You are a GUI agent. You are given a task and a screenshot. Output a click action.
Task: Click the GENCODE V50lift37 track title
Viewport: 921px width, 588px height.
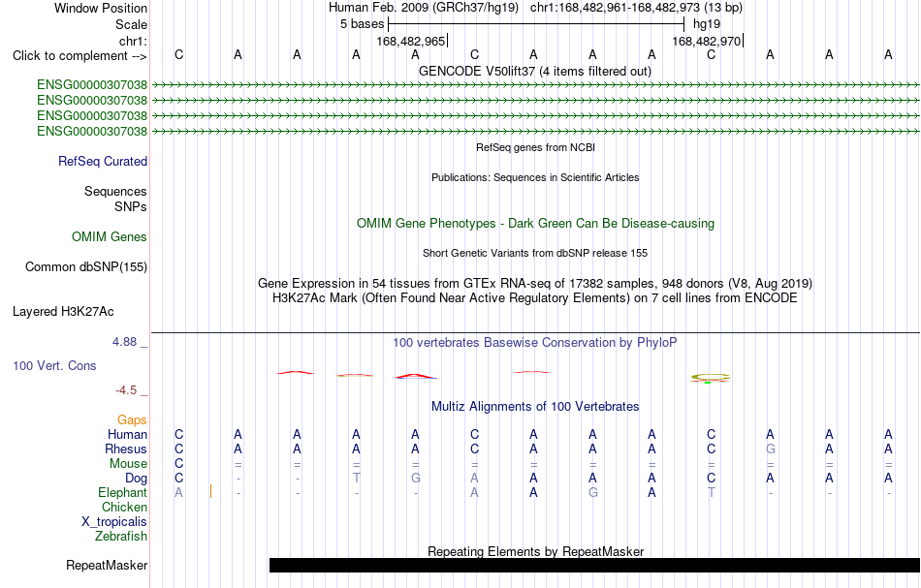(534, 71)
